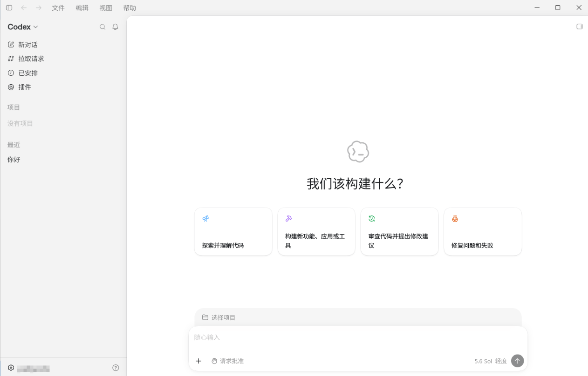Image resolution: width=588 pixels, height=376 pixels.
Task: Open search with the magnifier icon
Action: coord(103,27)
